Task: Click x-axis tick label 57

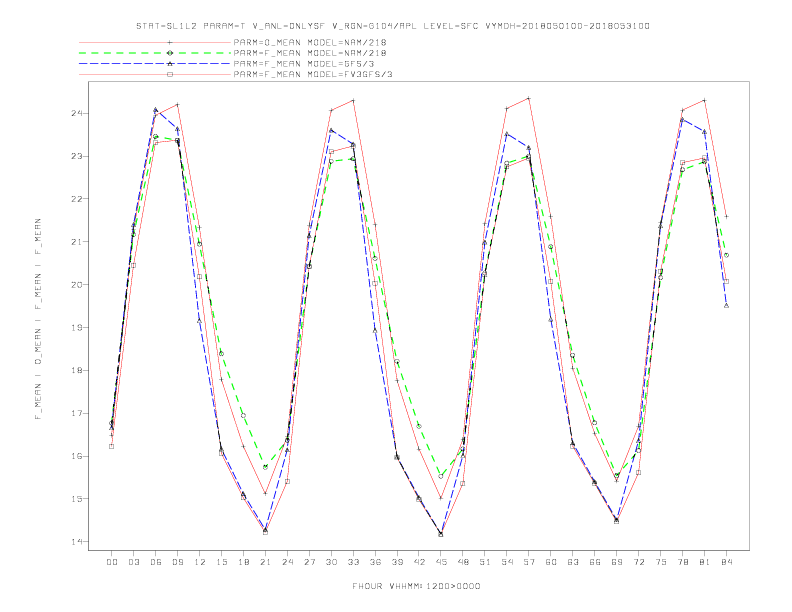Action: [x=529, y=562]
